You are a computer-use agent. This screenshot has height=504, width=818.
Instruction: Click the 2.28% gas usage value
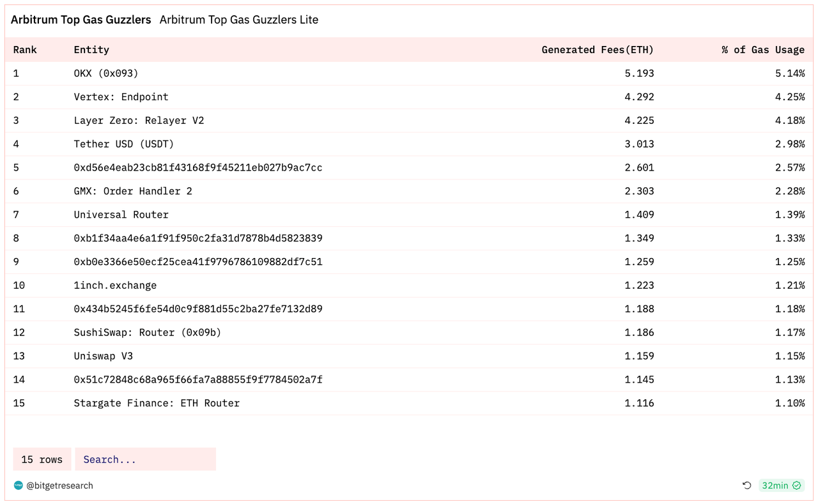click(790, 191)
